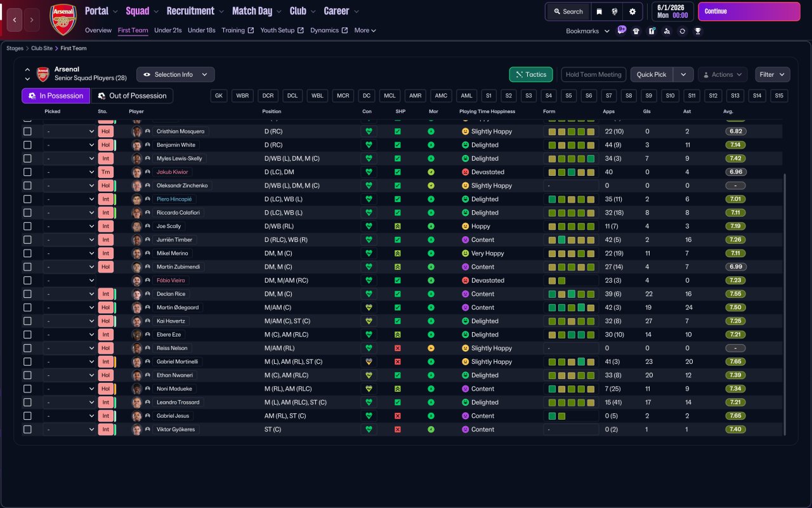Screen dimensions: 812x508
Task: Open the messages icon showing 9+ badge
Action: (621, 30)
